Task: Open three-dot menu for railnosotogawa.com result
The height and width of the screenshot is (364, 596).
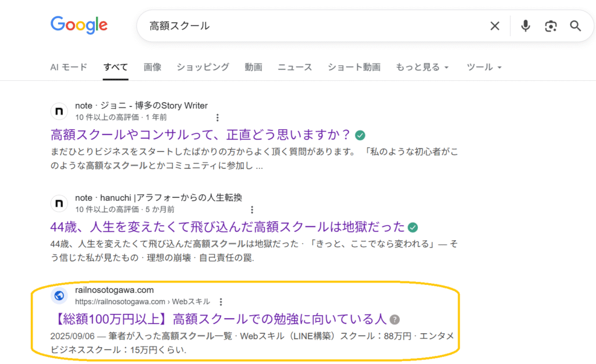Action: (x=221, y=301)
